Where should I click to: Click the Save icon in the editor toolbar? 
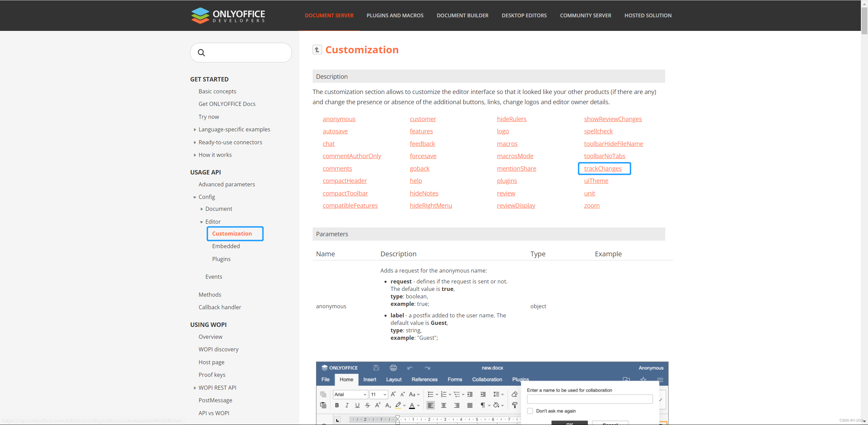click(376, 368)
